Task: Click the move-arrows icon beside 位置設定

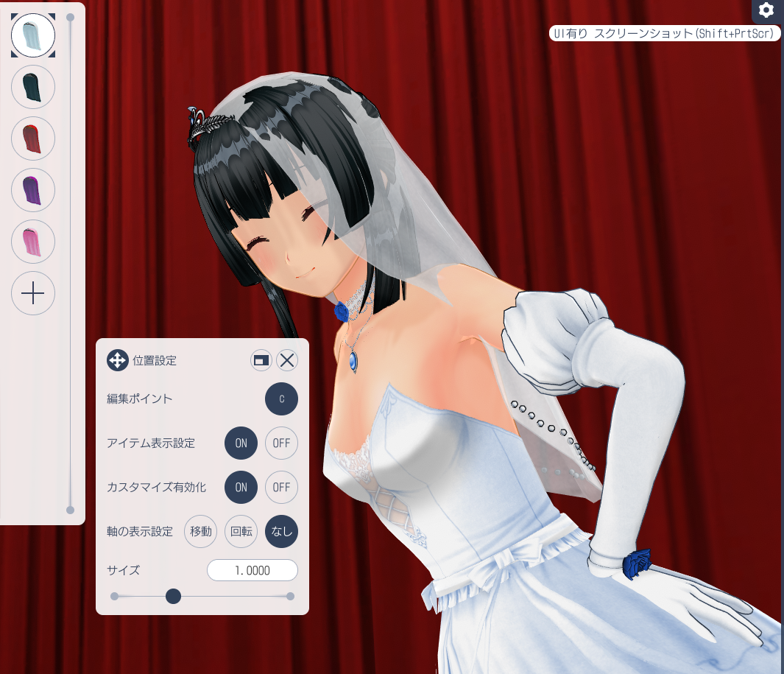Action: 118,360
